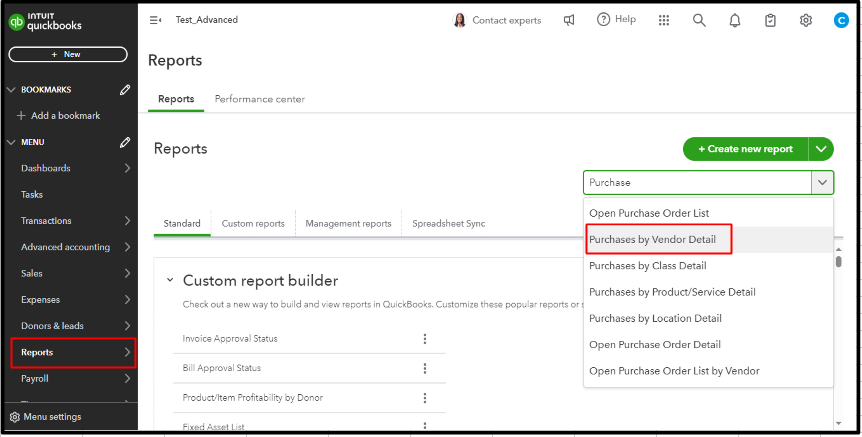Expand the Transactions menu chevron
The image size is (862, 437).
pos(127,221)
